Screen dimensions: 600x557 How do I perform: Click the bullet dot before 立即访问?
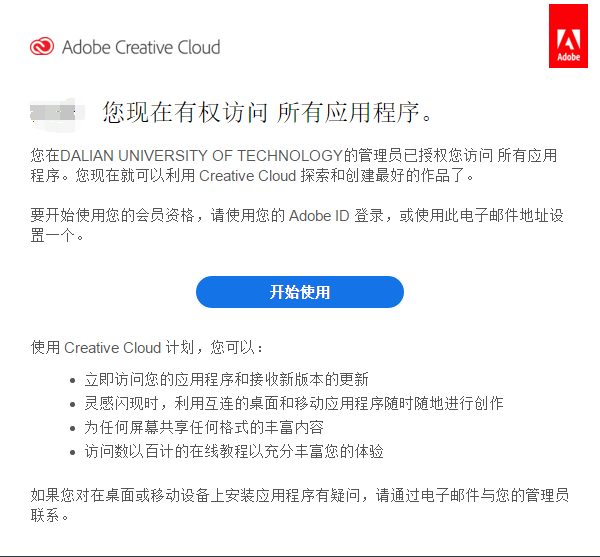[75, 381]
